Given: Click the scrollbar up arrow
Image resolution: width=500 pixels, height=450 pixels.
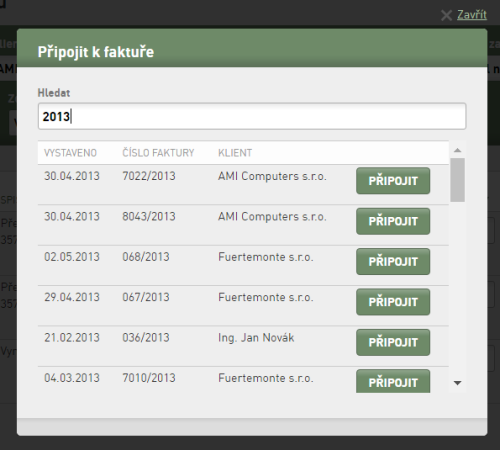Looking at the screenshot, I should (x=458, y=150).
